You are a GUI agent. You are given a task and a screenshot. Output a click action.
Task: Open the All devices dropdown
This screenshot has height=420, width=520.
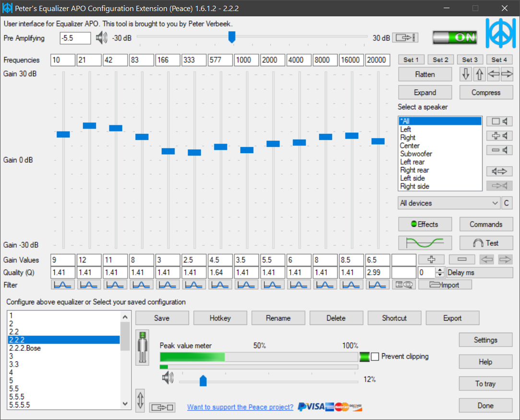click(x=449, y=203)
